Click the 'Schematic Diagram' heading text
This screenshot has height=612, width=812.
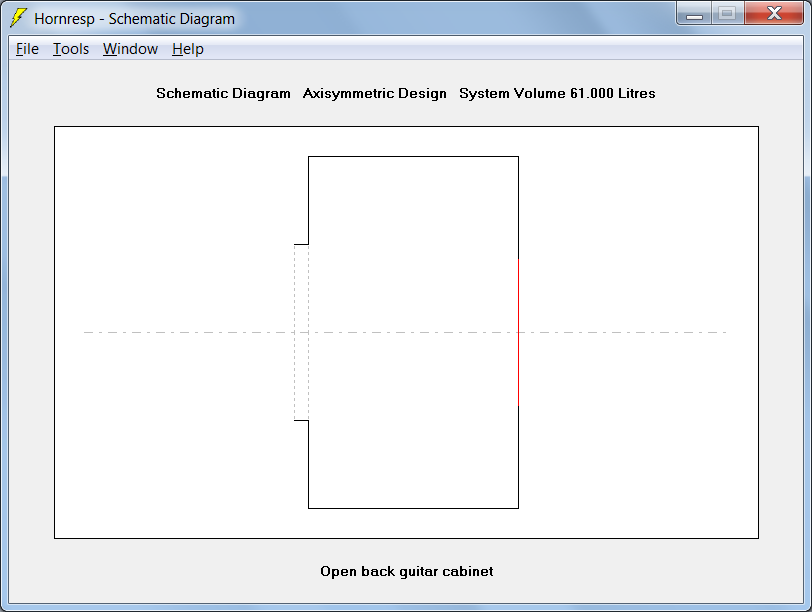223,93
